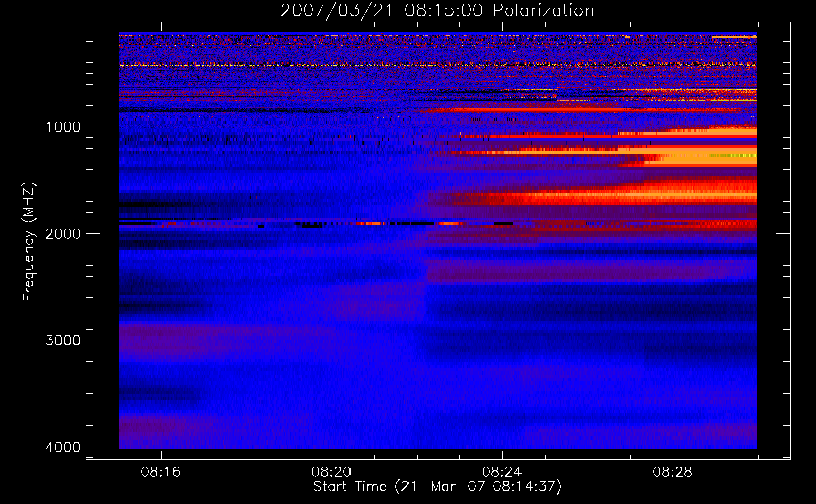
Task: Click the 08:20 time tick label
Action: 331,472
